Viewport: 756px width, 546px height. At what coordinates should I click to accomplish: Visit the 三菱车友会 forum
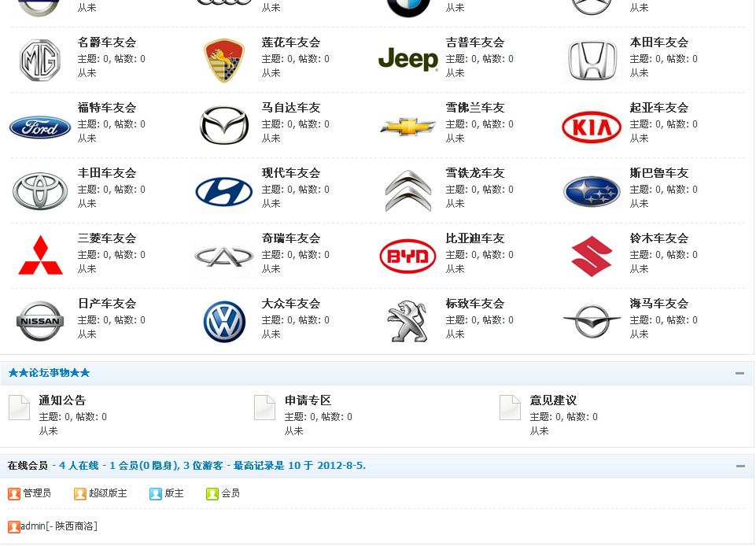pyautogui.click(x=107, y=238)
